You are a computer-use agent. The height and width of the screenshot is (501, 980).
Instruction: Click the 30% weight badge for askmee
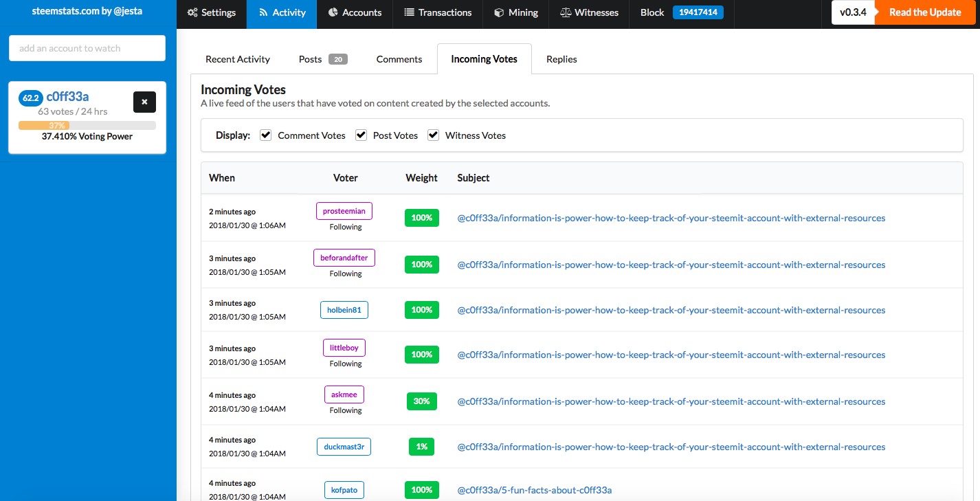click(x=422, y=401)
